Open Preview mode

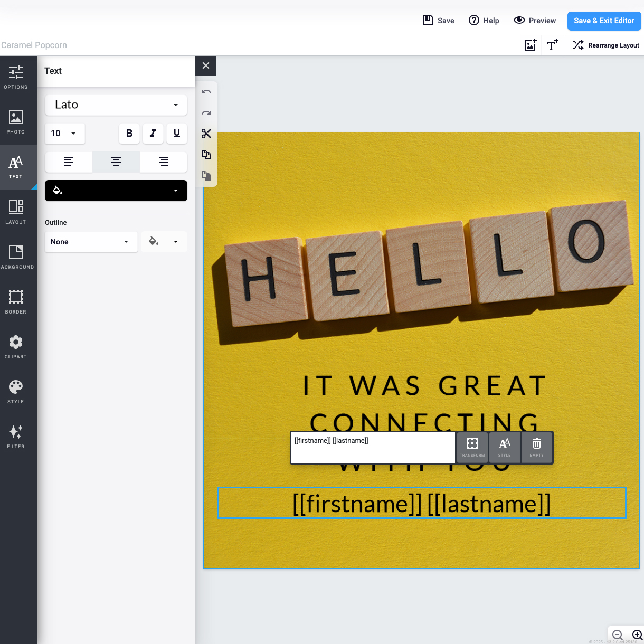[535, 20]
